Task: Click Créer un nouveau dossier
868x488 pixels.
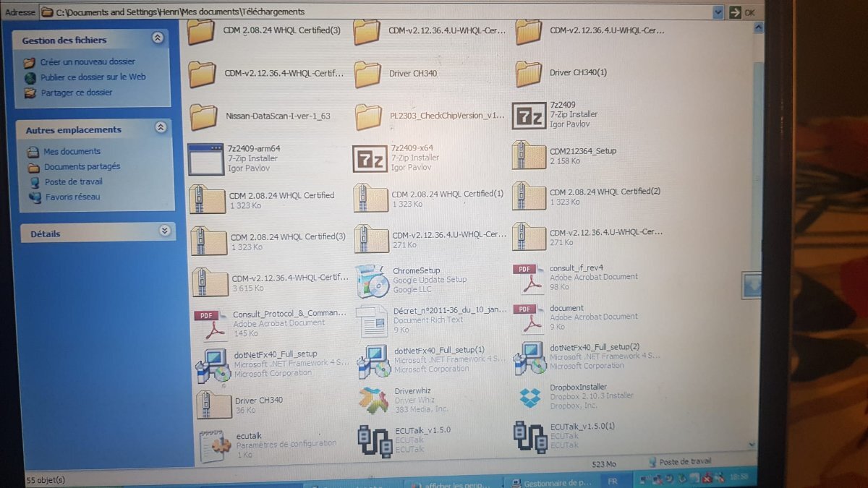Action: (88, 62)
